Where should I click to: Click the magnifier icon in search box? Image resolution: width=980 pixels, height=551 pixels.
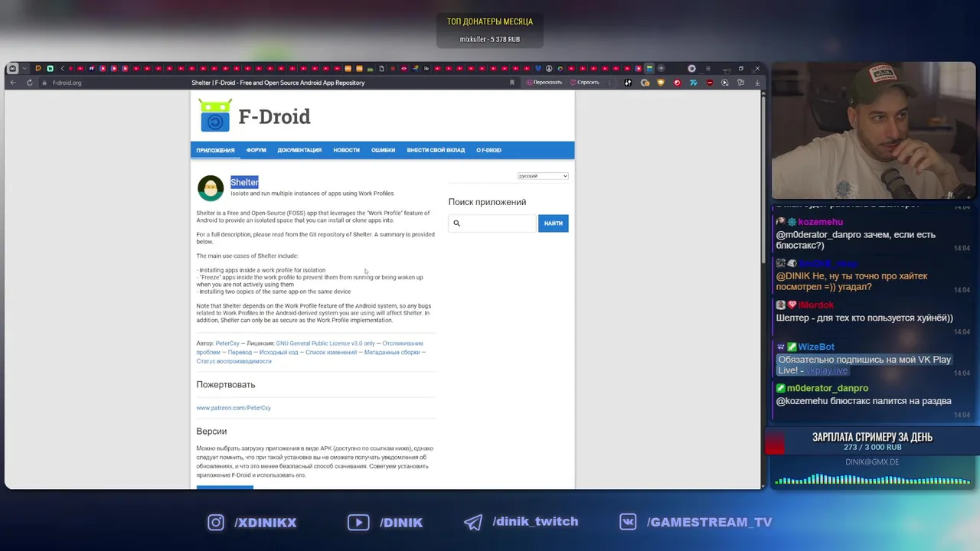tap(456, 223)
